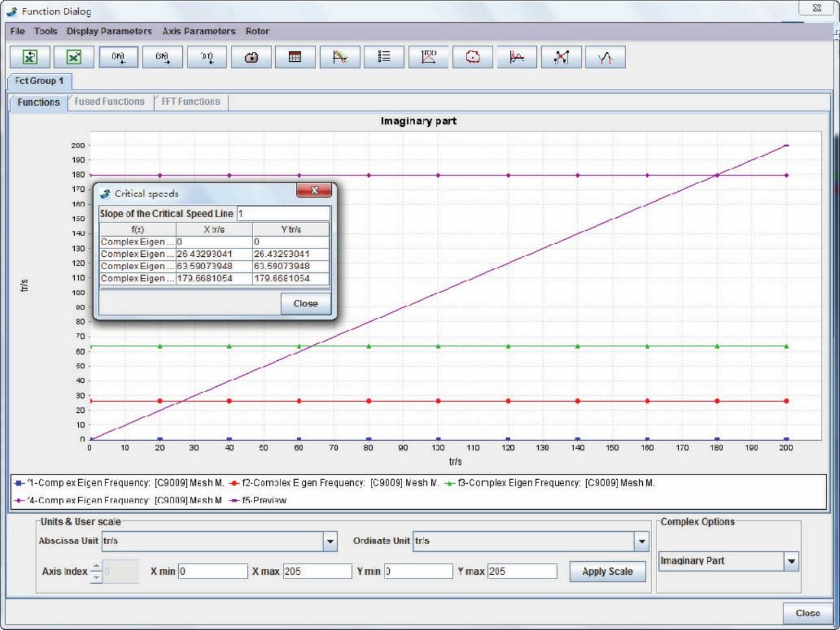This screenshot has height=630, width=840.
Task: Click the first green Excel import icon
Action: [30, 57]
